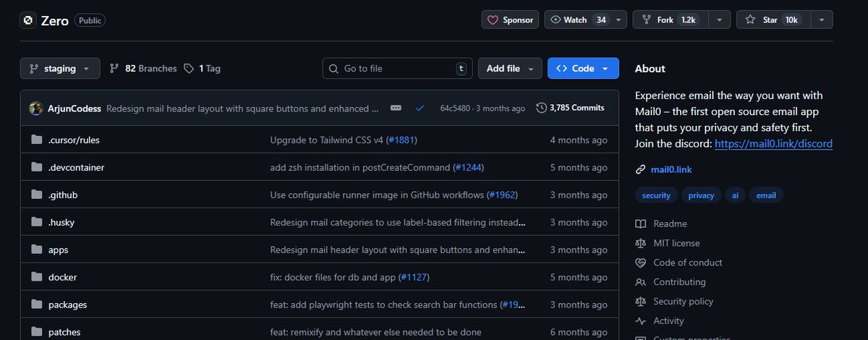This screenshot has height=340, width=868.
Task: Click the link chain icon beside mail0.link
Action: coord(640,170)
